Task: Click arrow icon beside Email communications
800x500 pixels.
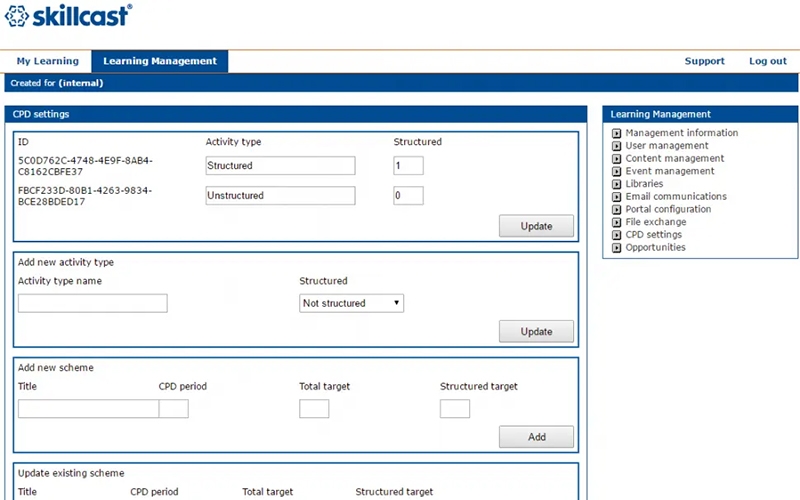Action: [x=617, y=197]
